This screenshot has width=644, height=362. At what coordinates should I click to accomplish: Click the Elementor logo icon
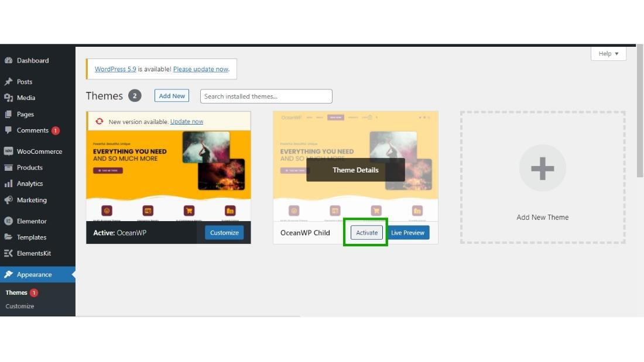pos(8,221)
